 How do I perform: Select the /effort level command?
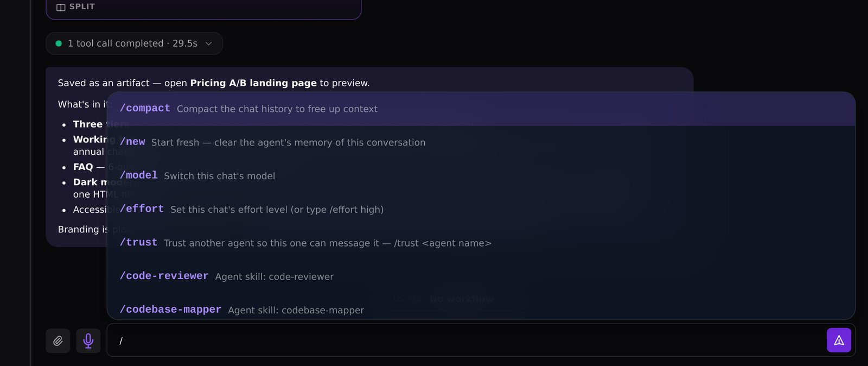pos(481,210)
